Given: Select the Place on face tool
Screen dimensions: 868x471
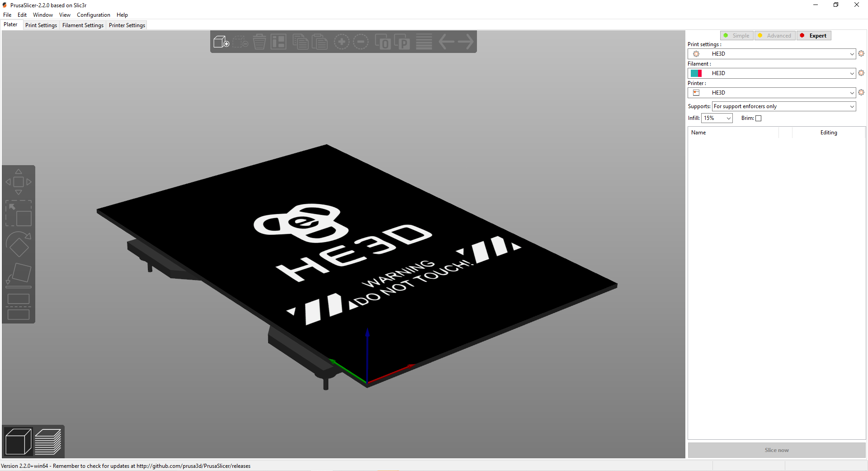Looking at the screenshot, I should pyautogui.click(x=19, y=276).
